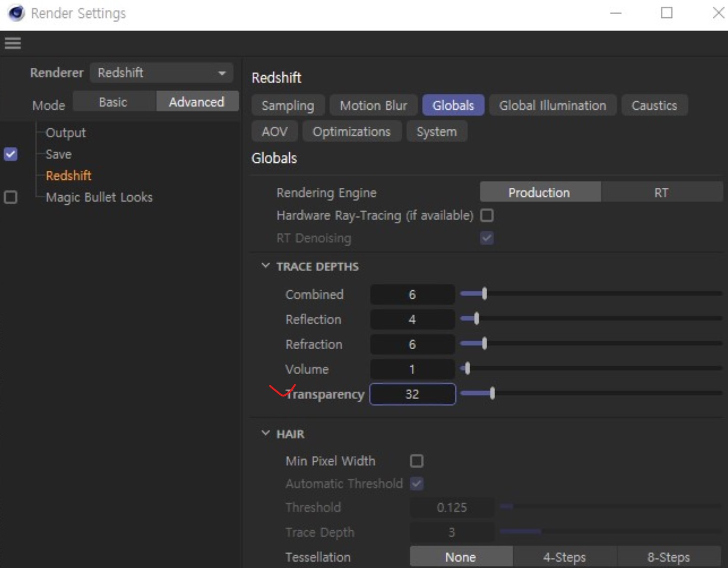The height and width of the screenshot is (568, 728).
Task: Click the Combined depth value field
Action: coord(412,295)
